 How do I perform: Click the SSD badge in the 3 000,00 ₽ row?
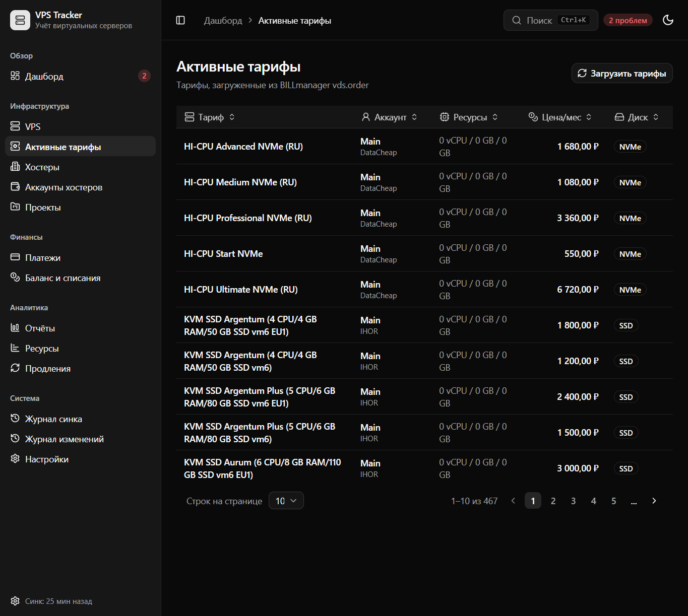(626, 468)
